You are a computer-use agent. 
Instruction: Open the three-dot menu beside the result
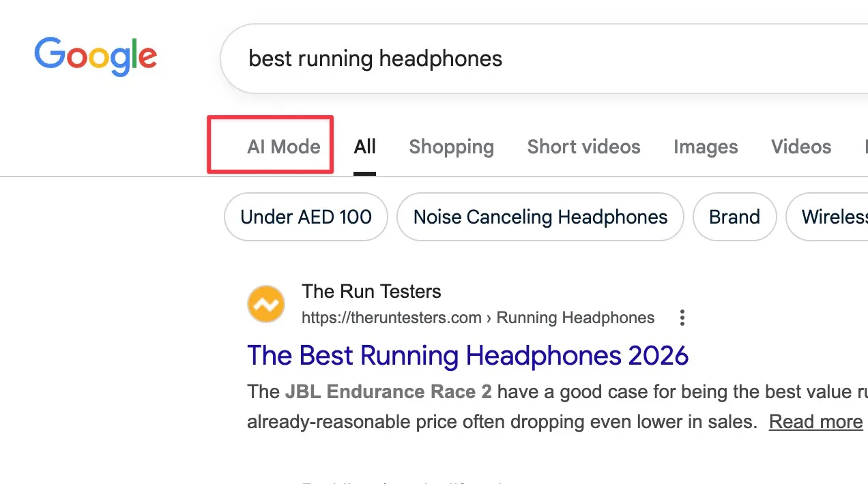(682, 318)
